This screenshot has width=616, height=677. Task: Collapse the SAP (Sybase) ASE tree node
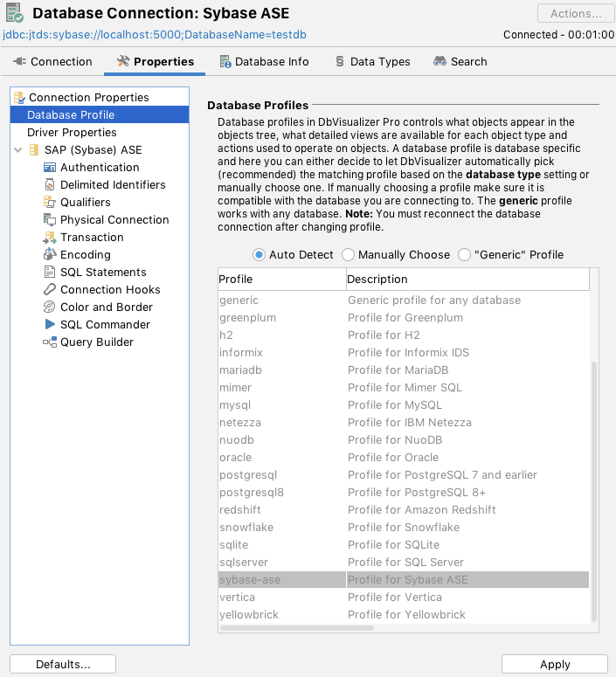point(19,149)
